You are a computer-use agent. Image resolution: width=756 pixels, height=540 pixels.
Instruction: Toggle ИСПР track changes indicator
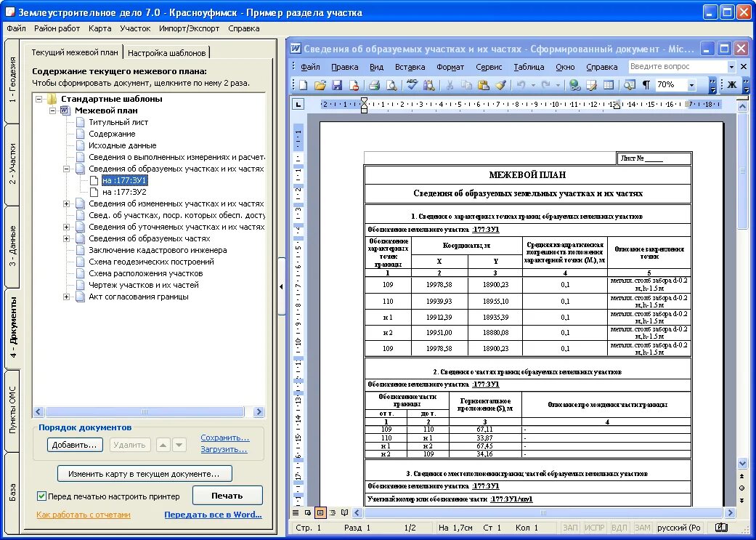pos(595,528)
